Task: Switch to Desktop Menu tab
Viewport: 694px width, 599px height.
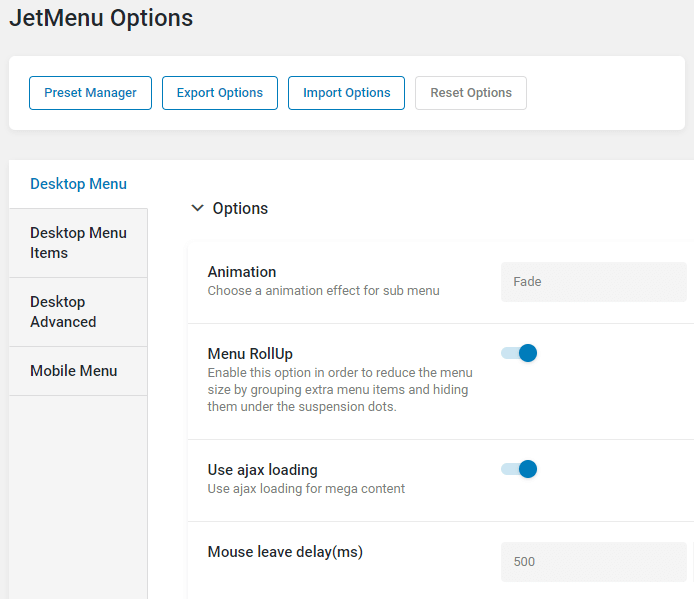Action: click(x=78, y=184)
